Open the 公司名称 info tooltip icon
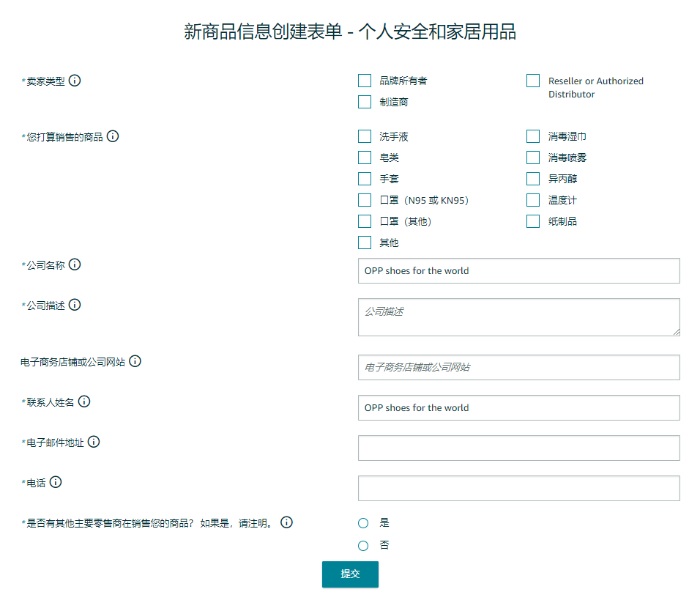Image resolution: width=700 pixels, height=592 pixels. (x=75, y=265)
